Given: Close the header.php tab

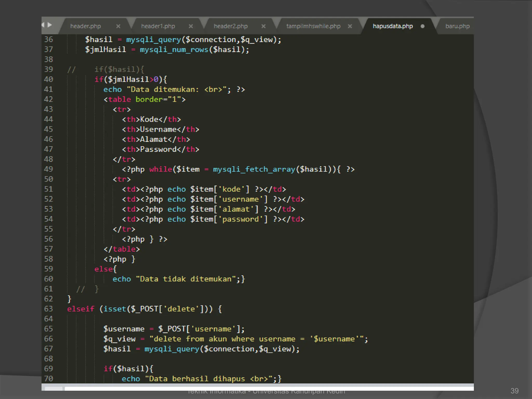Looking at the screenshot, I should coord(118,26).
